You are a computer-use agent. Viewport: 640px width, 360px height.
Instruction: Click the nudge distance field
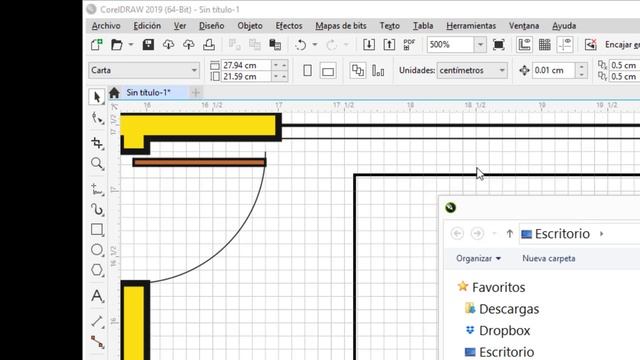click(554, 70)
